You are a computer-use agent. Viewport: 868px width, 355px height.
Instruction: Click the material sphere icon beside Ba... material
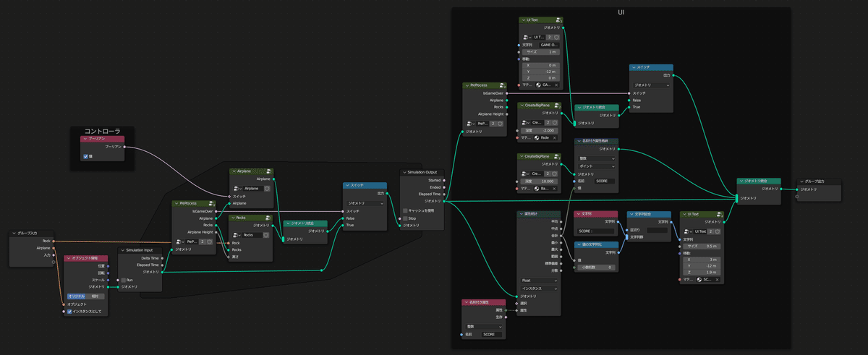coord(538,189)
